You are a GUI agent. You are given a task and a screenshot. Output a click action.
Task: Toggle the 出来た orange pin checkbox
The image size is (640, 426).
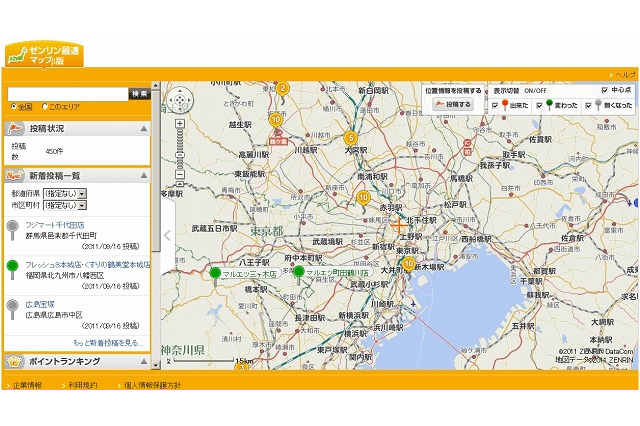click(495, 104)
